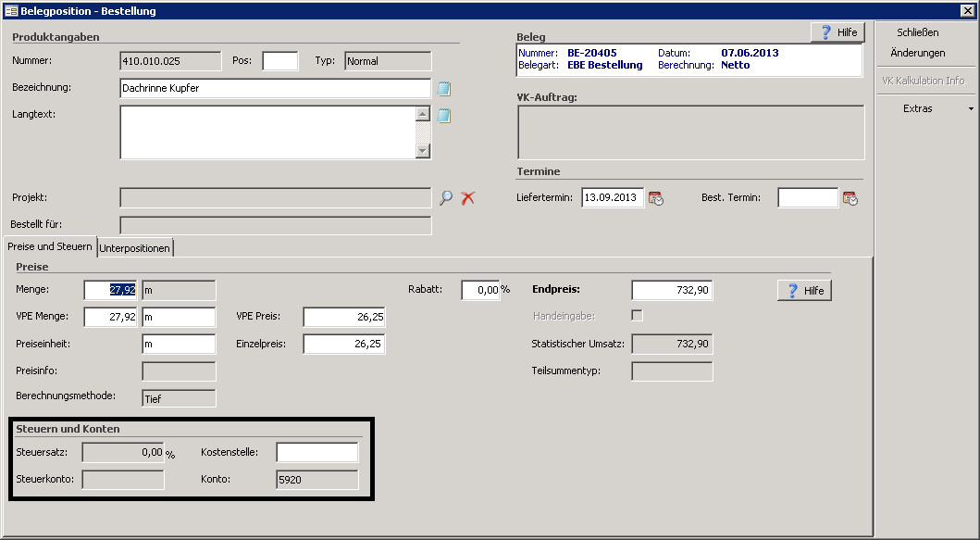Click Hilfe button in Preise section
This screenshot has height=540, width=980.
(x=804, y=290)
